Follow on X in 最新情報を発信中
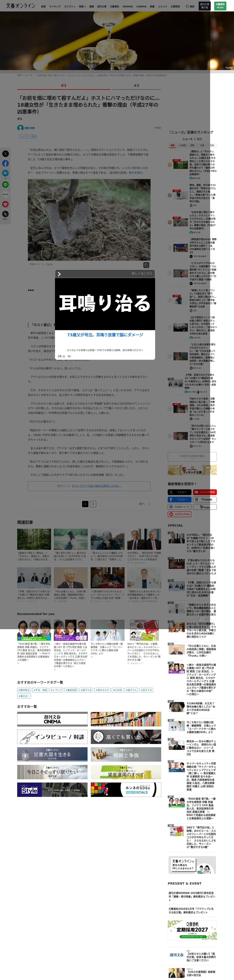This screenshot has width=234, height=980. point(179,492)
